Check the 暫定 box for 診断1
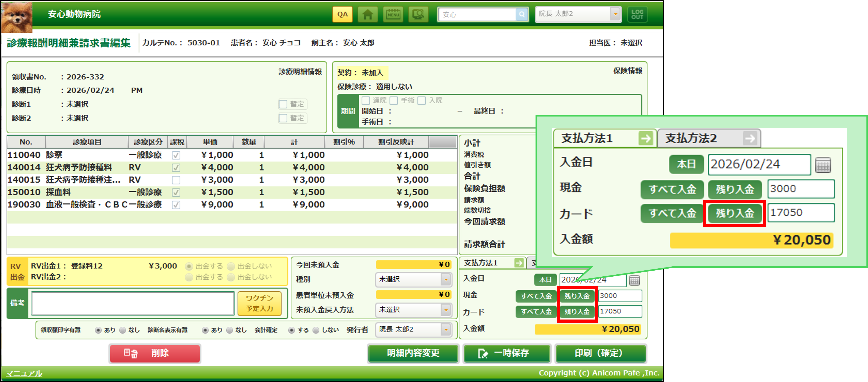 (x=283, y=104)
